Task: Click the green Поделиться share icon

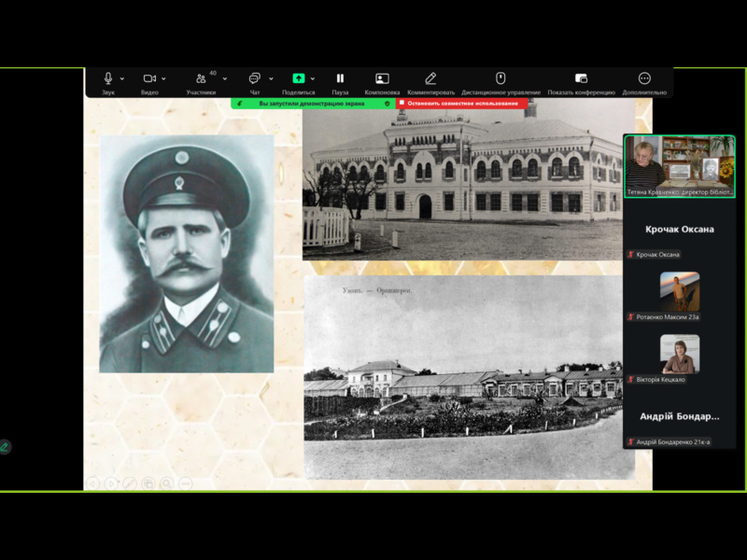Action: click(x=298, y=79)
